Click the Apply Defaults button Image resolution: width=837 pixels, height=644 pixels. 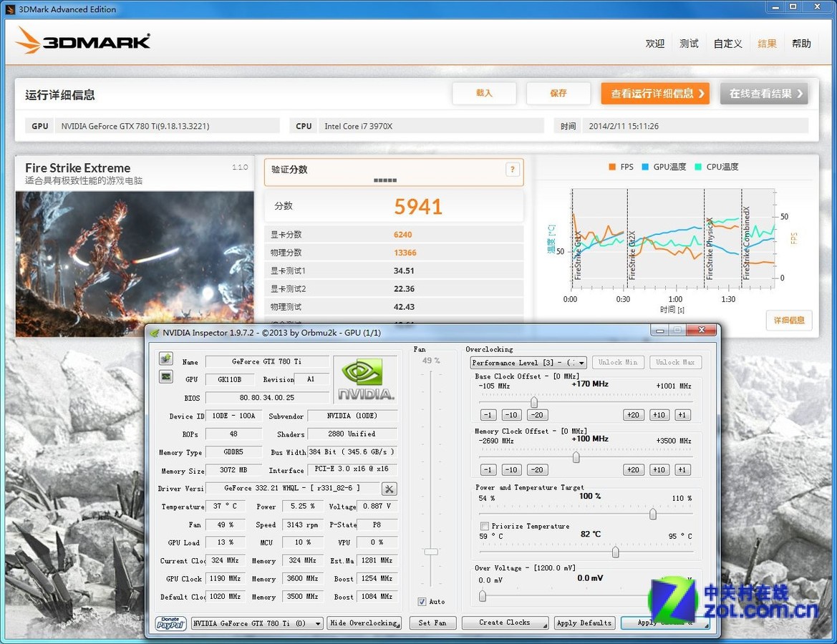point(584,623)
